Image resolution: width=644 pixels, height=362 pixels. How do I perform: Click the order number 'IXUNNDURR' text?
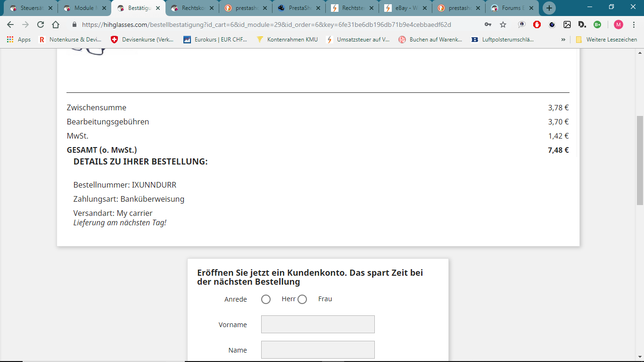[154, 185]
